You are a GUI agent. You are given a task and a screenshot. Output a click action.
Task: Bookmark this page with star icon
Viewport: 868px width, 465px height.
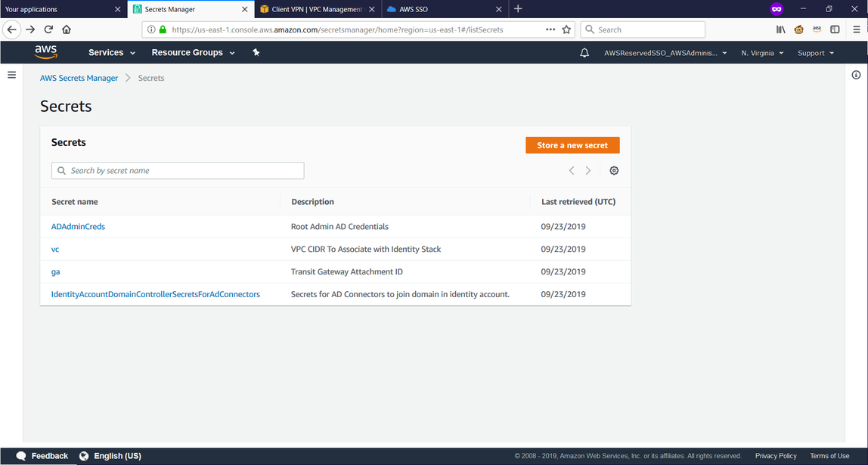[566, 29]
